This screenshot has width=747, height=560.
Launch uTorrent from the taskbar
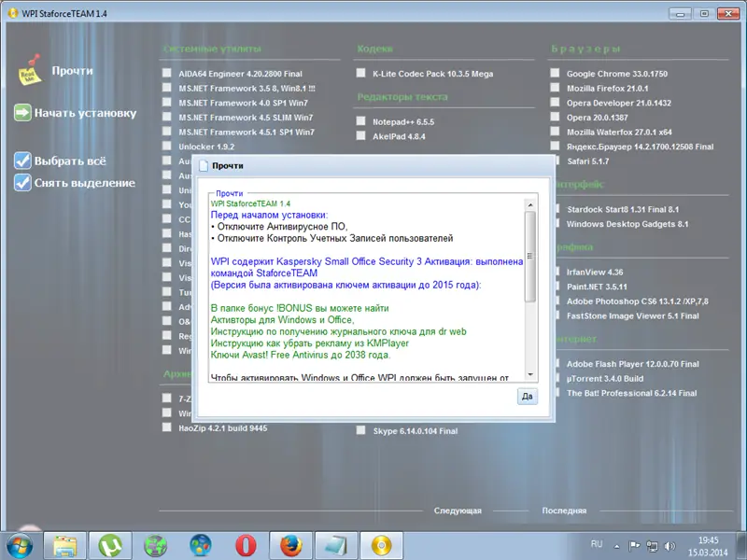point(110,546)
